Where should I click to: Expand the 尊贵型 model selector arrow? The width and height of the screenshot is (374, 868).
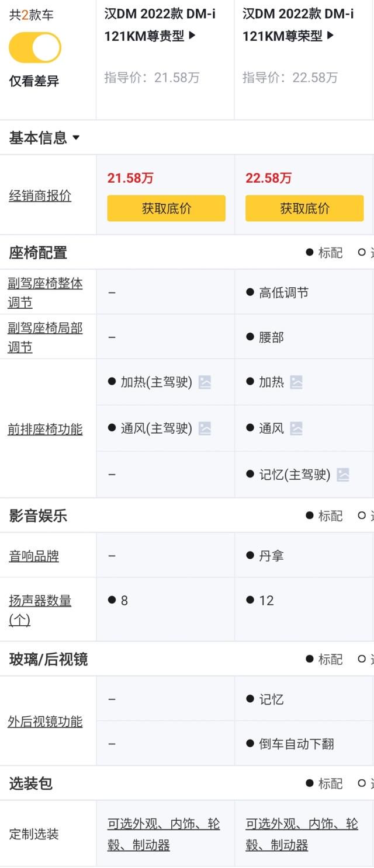(192, 36)
